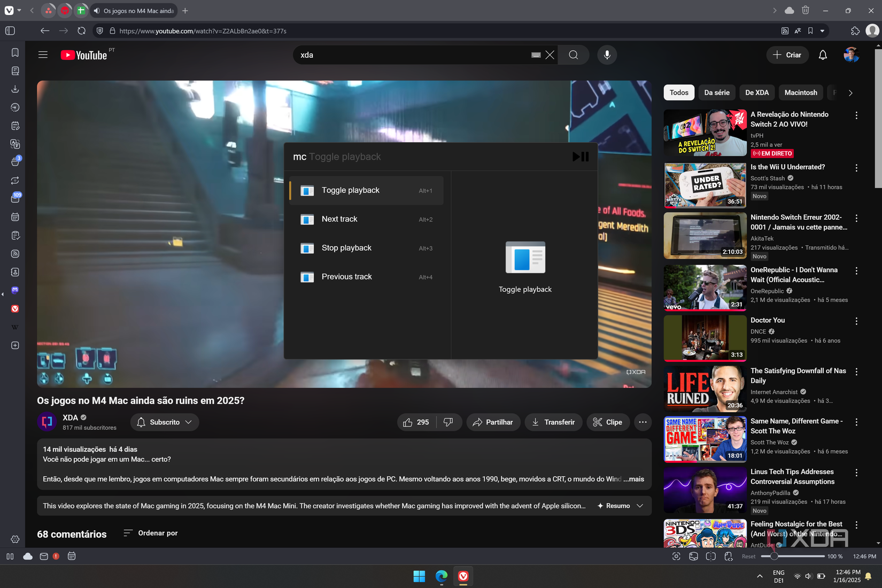
Task: Toggle playback from the command chain dialog
Action: (x=350, y=190)
